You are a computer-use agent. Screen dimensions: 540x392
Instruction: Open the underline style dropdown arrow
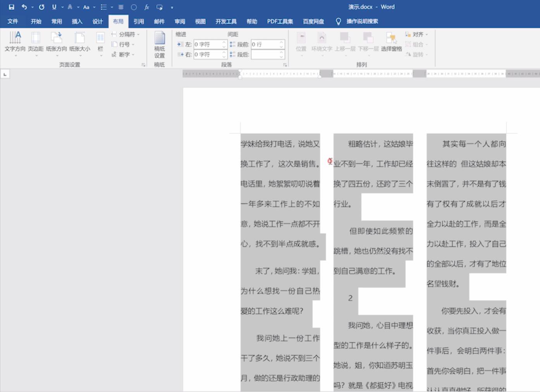(x=62, y=7)
